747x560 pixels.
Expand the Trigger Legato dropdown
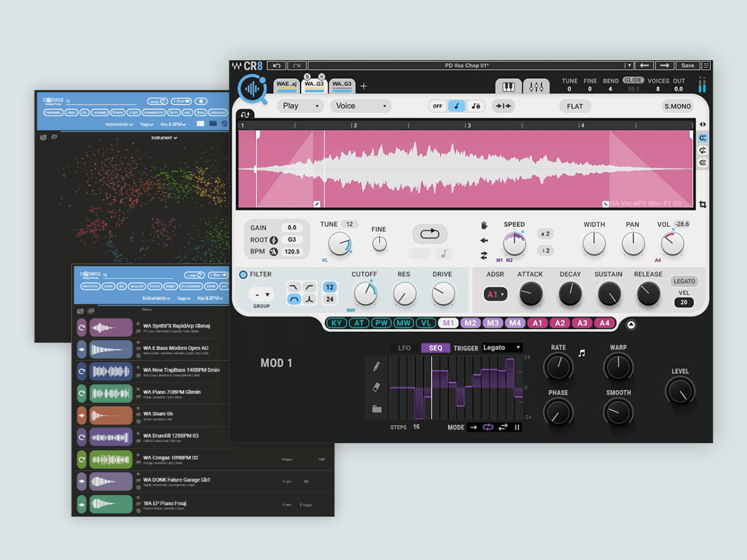tap(502, 347)
